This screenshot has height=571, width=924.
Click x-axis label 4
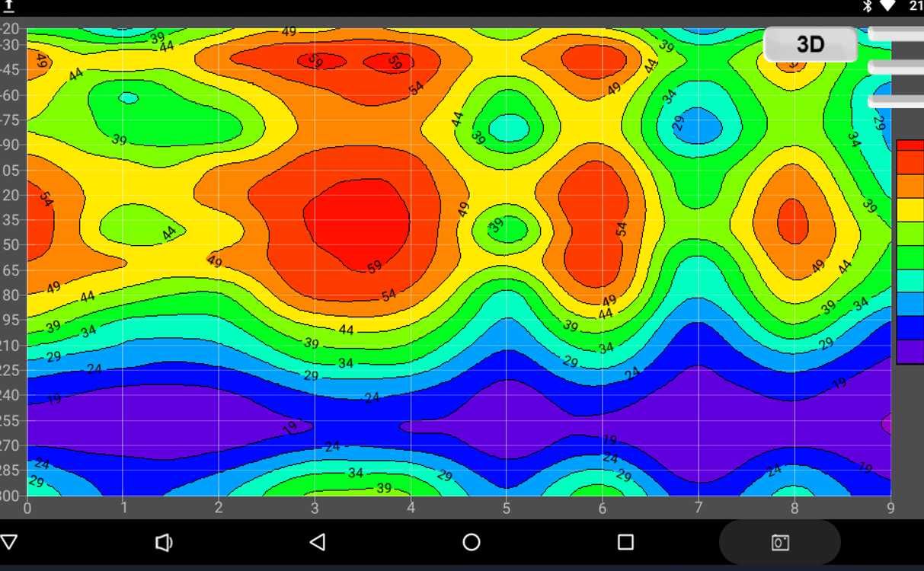coord(411,508)
